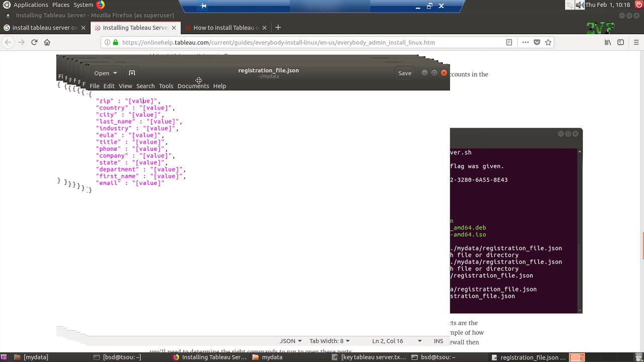Open JSON syntax highlighting dropdown
Viewport: 644px width, 362px height.
[x=291, y=341]
